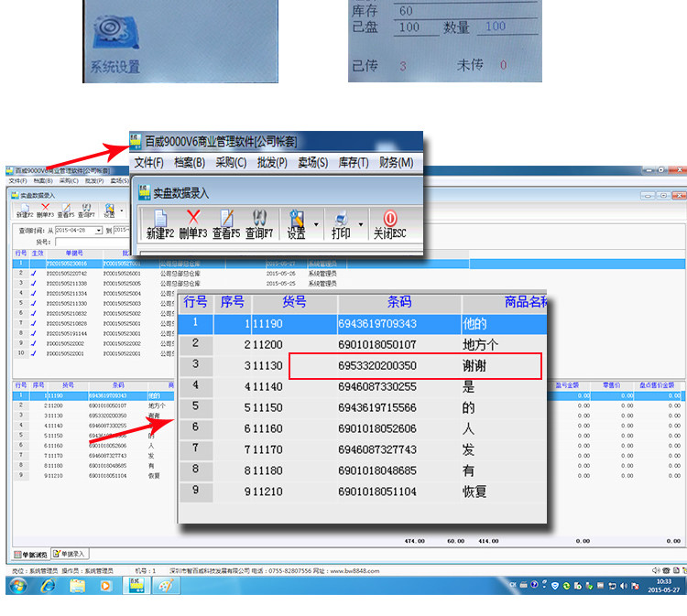Open Paint palette icon on taskbar

pos(166,586)
